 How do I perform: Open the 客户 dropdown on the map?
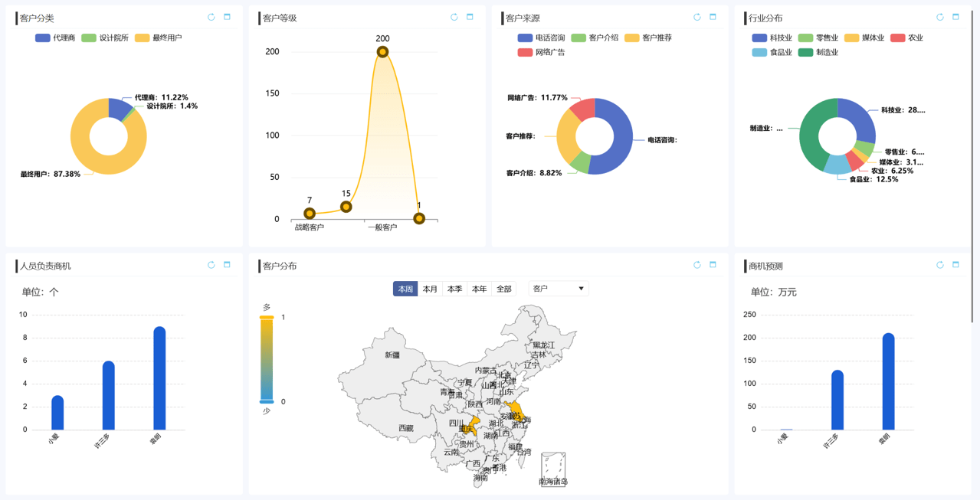557,289
